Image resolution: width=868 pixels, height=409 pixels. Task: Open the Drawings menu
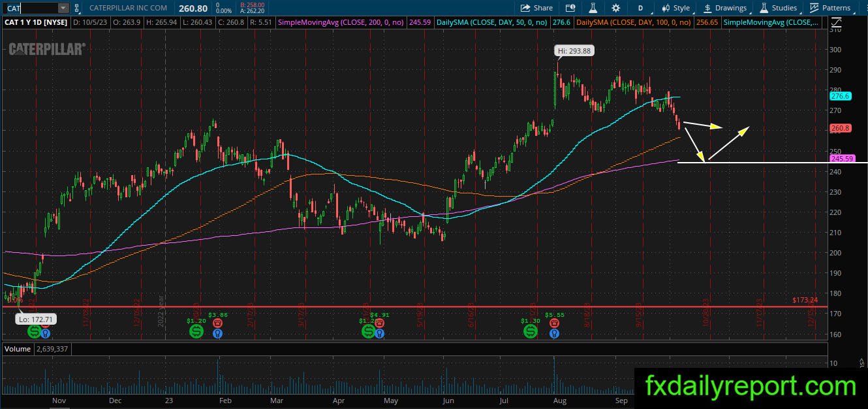click(724, 8)
